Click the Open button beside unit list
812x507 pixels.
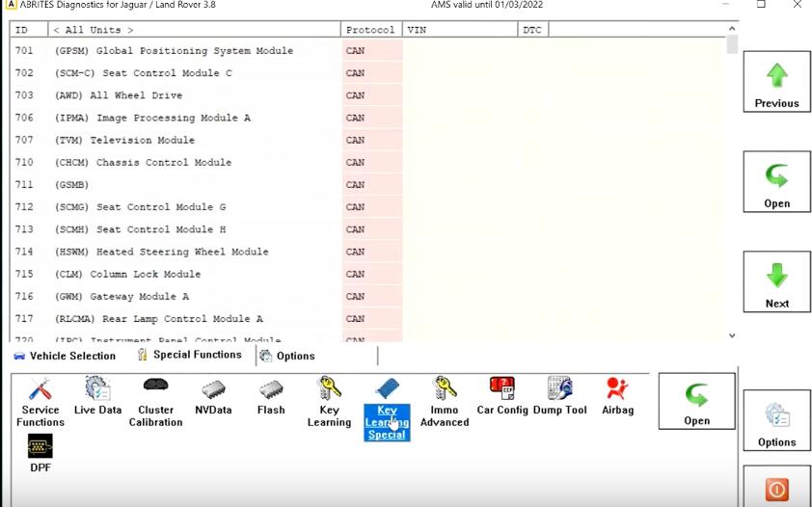coord(776,181)
